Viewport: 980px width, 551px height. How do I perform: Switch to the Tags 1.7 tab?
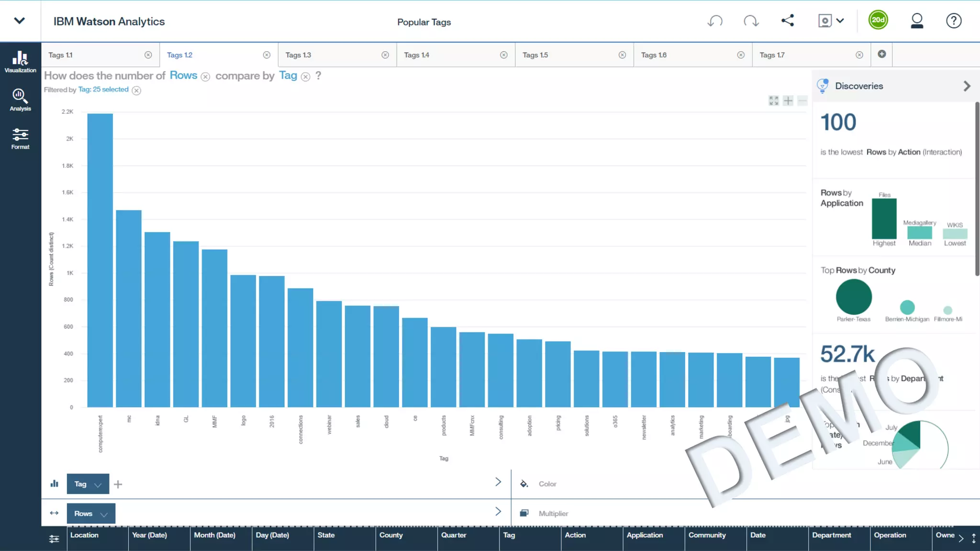pyautogui.click(x=772, y=55)
